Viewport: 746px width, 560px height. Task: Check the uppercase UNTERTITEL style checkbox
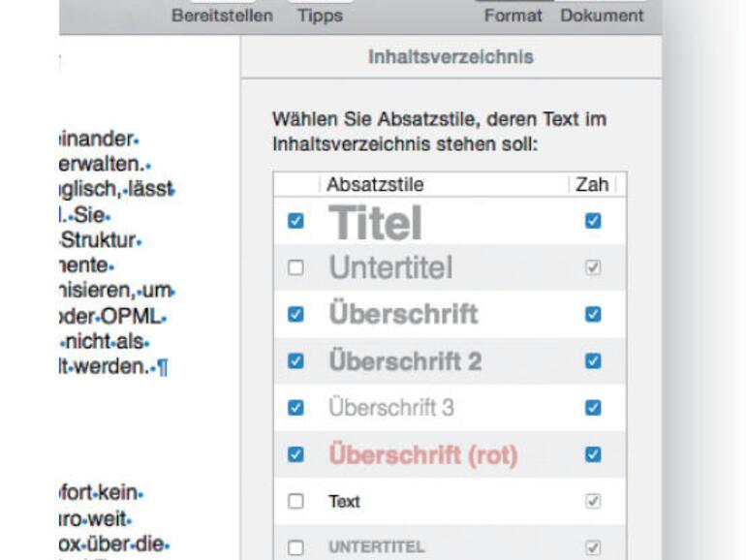point(296,547)
